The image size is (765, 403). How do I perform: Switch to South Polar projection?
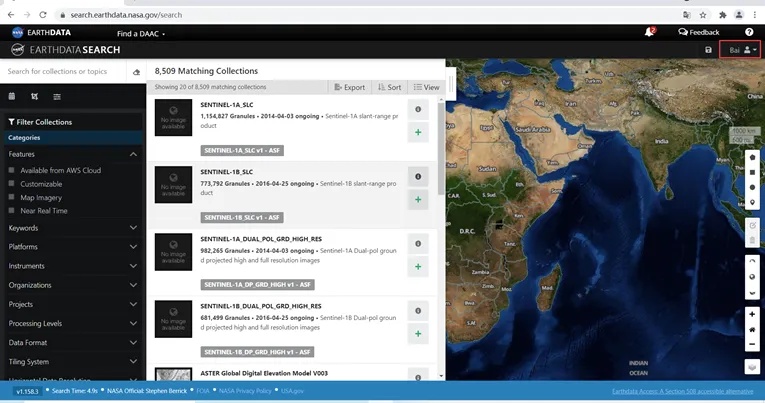point(752,292)
